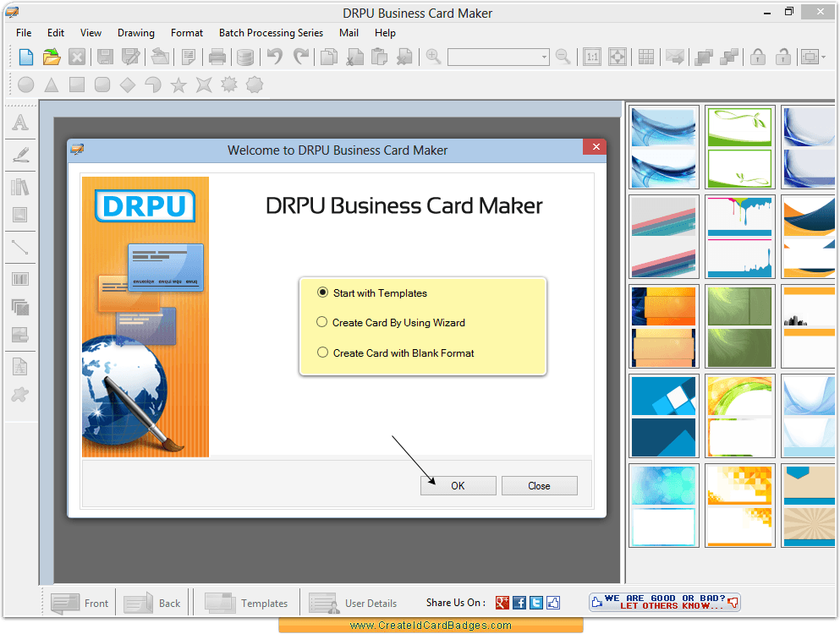This screenshot has width=840, height=634.
Task: Choose the blue wave card template at top-left
Action: (664, 147)
